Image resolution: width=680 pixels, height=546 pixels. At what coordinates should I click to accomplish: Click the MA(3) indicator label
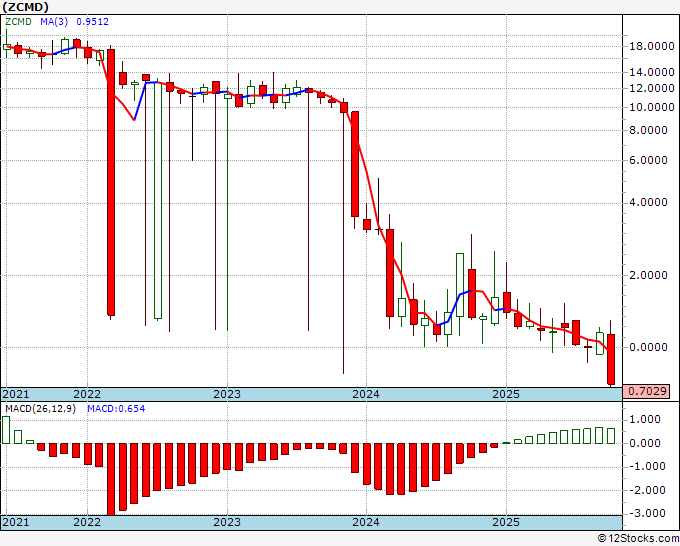point(53,22)
